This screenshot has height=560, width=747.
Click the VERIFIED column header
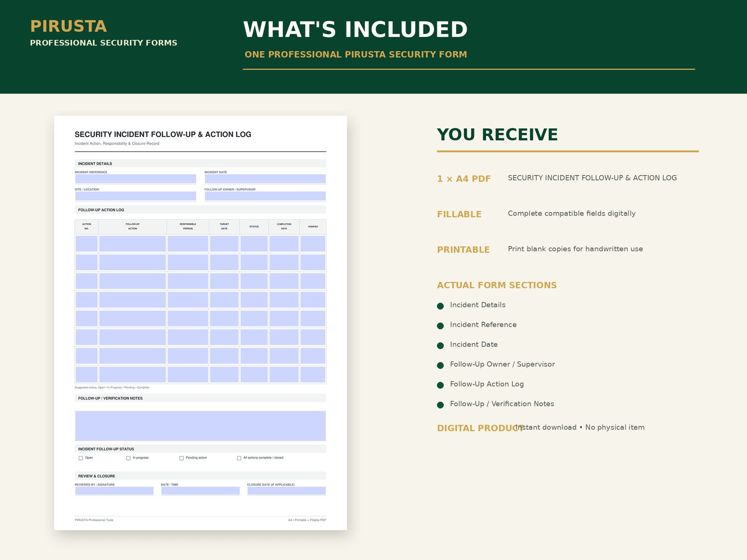[313, 226]
